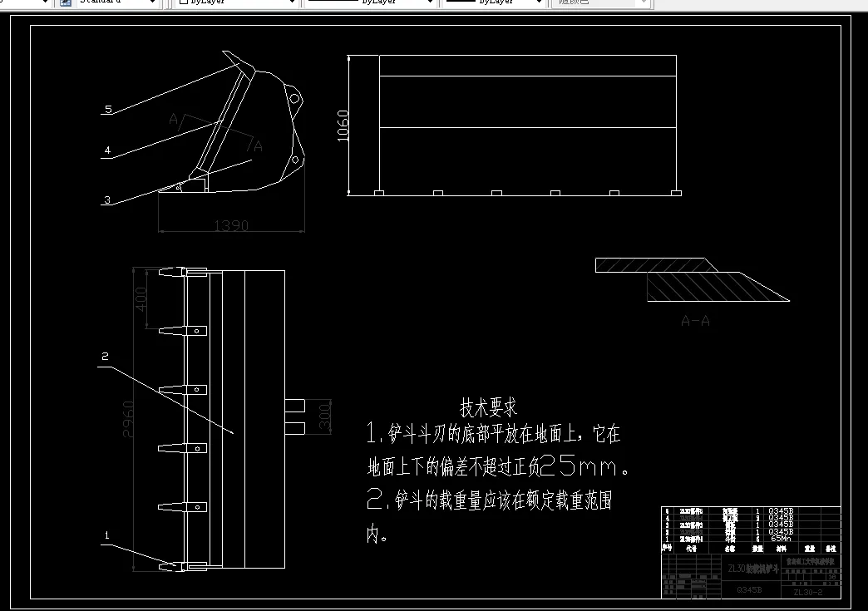Click the 65Mn entry in the parts list
Image resolution: width=868 pixels, height=611 pixels.
(x=782, y=538)
